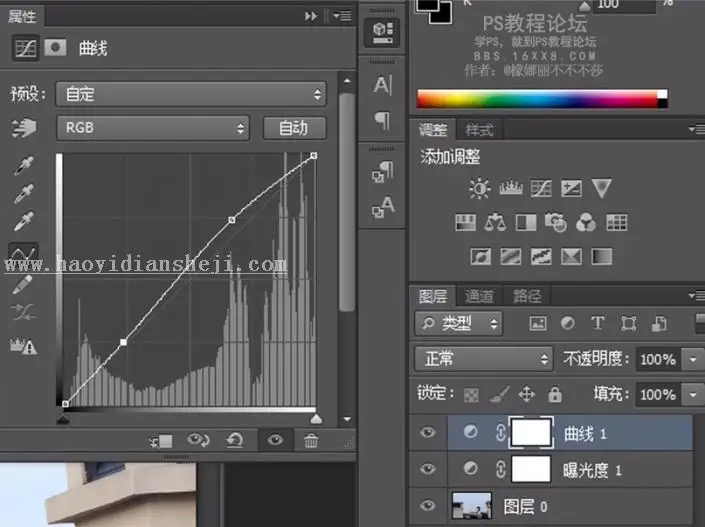The height and width of the screenshot is (527, 705).
Task: Add Posterize adjustment
Action: point(511,257)
